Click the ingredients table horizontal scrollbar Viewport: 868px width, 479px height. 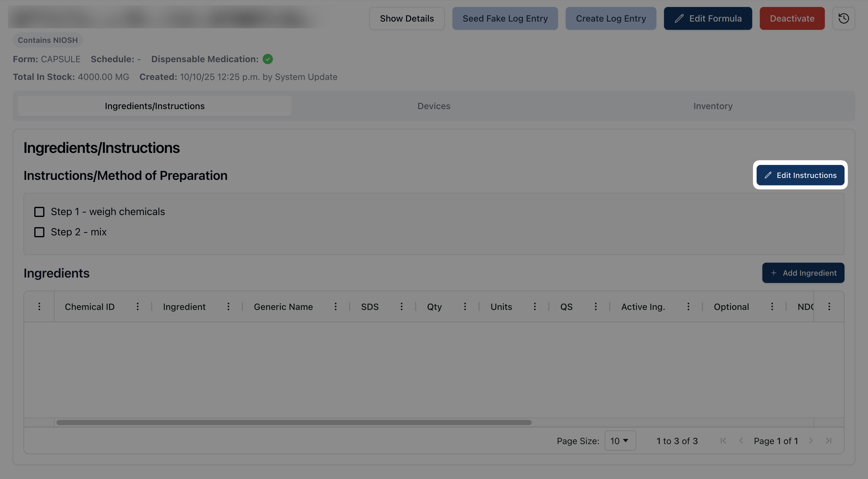click(294, 423)
